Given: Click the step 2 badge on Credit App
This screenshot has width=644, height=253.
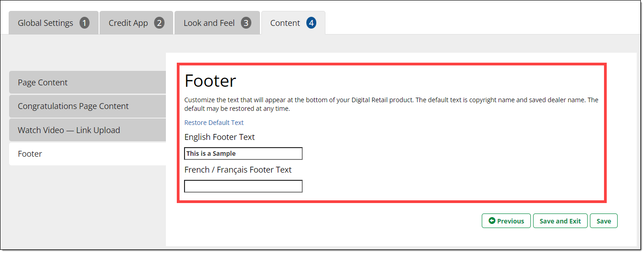Looking at the screenshot, I should [x=159, y=23].
